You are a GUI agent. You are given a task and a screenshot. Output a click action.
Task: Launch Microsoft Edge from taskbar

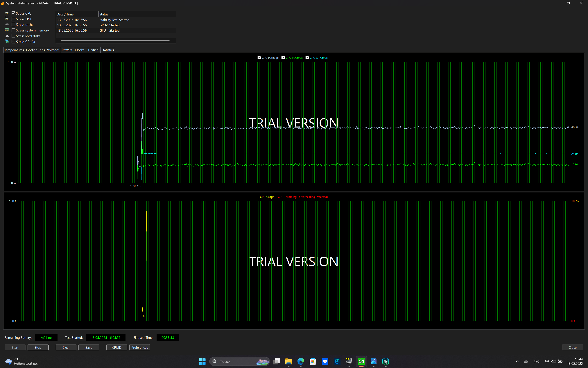pos(301,361)
